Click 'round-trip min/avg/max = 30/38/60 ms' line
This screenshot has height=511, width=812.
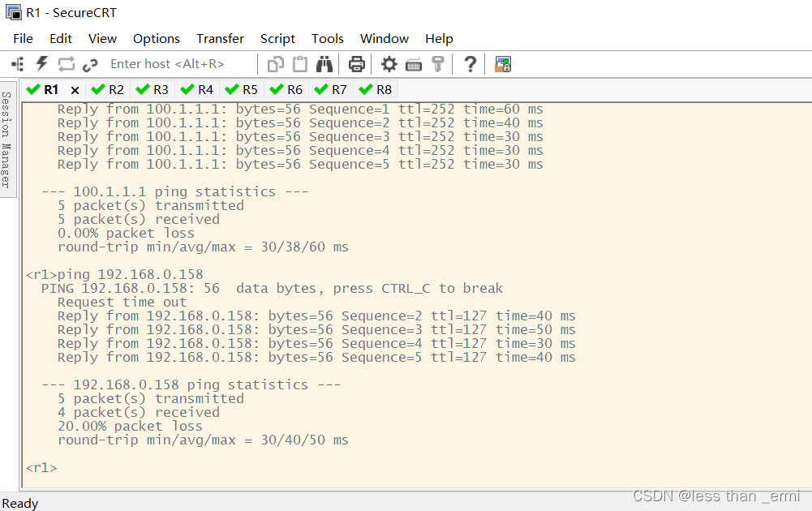click(x=203, y=247)
